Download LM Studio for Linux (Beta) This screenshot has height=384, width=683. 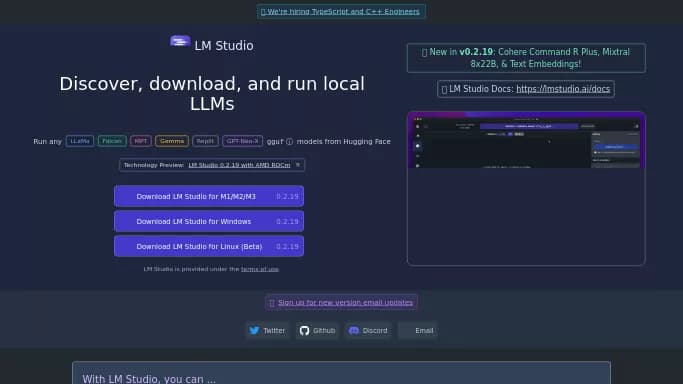pos(209,246)
